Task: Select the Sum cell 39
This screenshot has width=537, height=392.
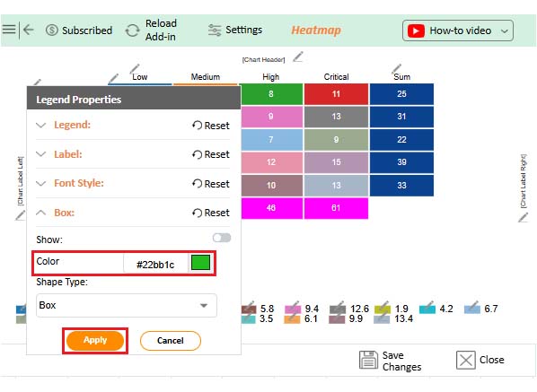Action: [401, 162]
